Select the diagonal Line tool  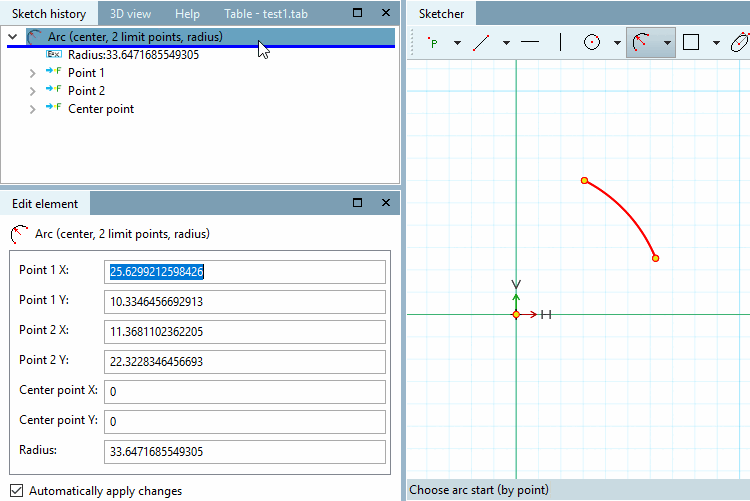coord(481,43)
